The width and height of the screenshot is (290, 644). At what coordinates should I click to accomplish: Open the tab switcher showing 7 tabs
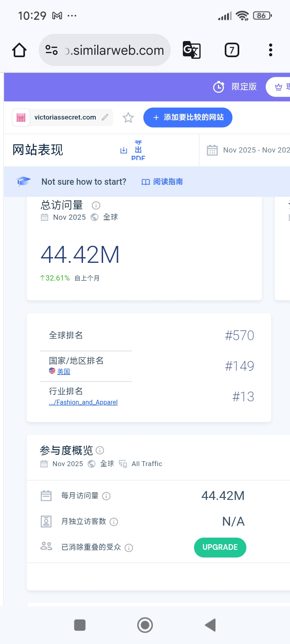(232, 50)
